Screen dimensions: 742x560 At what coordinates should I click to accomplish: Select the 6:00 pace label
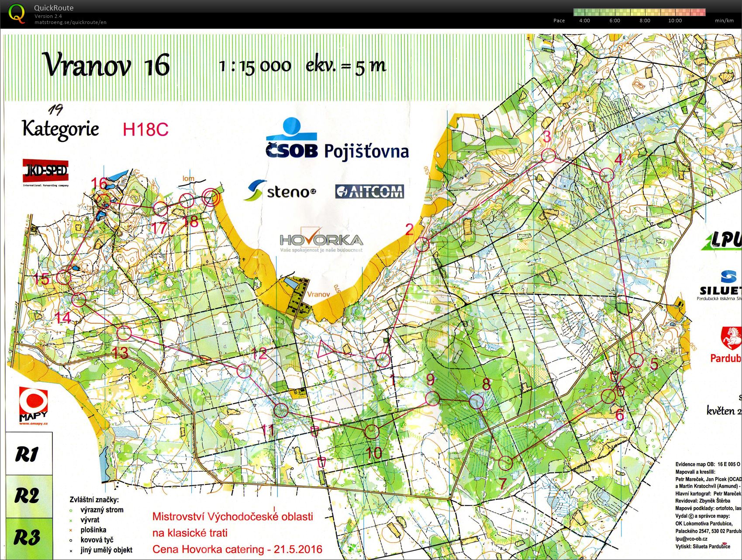614,21
